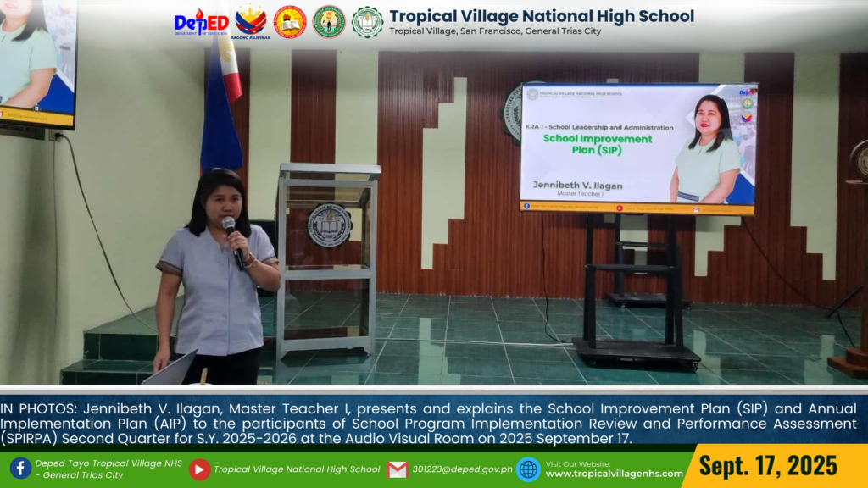Open the www.tropicalvillagenhs.com website link
The width and height of the screenshot is (868, 488).
pos(614,474)
